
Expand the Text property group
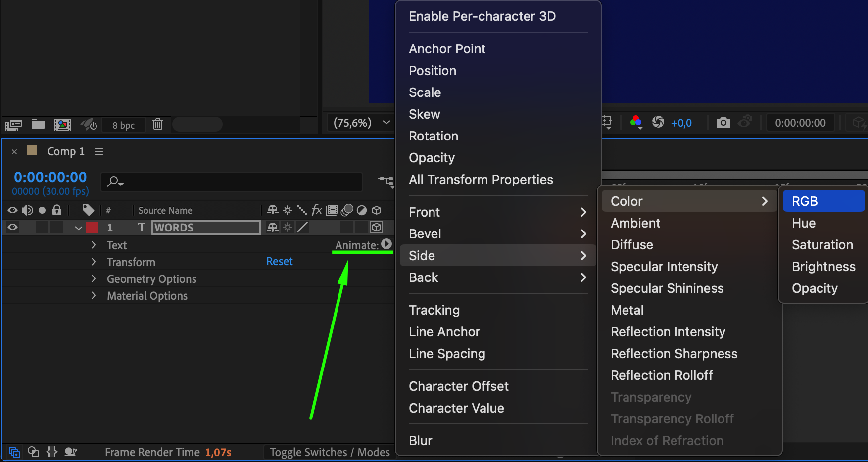[x=94, y=245]
